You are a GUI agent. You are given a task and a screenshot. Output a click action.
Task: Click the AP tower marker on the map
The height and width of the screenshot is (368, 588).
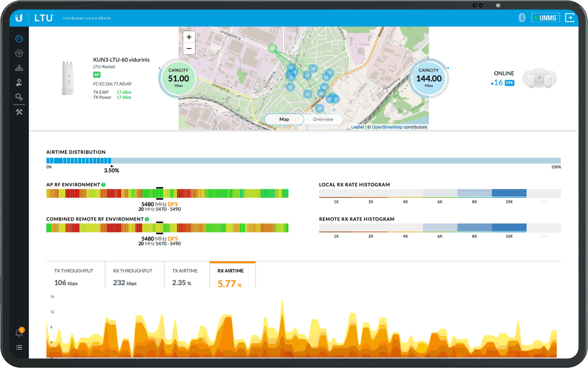point(272,47)
